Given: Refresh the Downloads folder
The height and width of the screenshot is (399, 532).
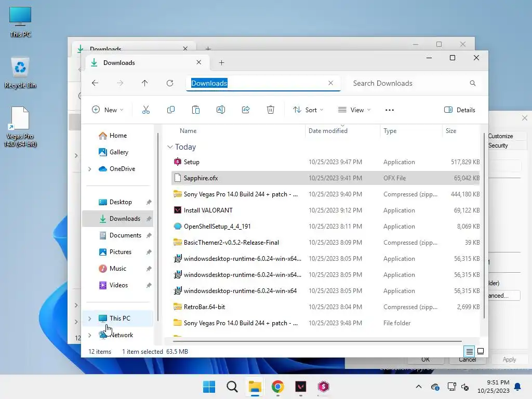Looking at the screenshot, I should point(170,83).
